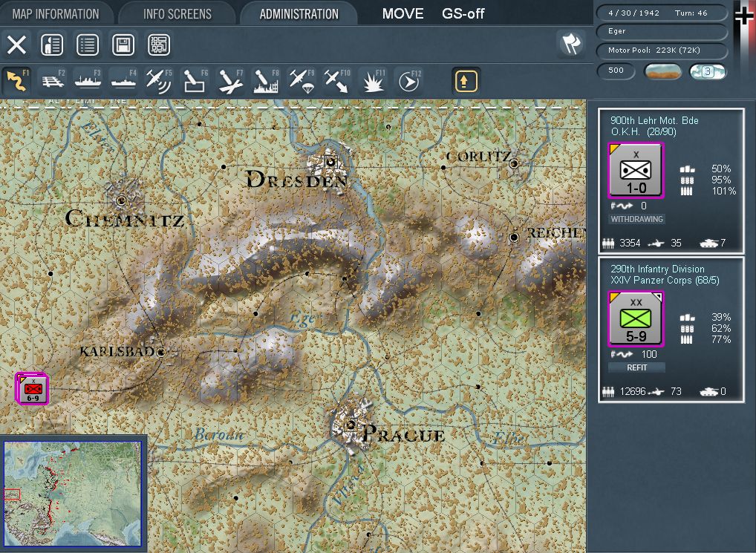This screenshot has width=756, height=553.
Task: Open the commander report icon
Action: coord(52,45)
